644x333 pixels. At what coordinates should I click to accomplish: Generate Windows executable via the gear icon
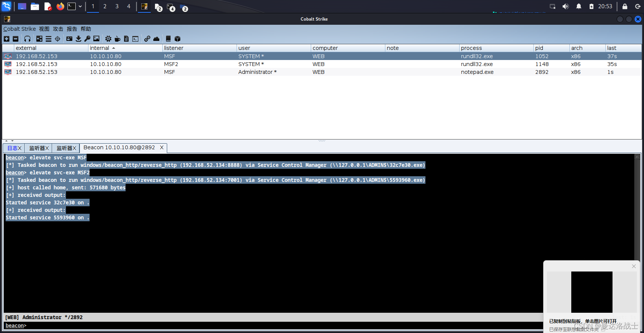click(108, 39)
